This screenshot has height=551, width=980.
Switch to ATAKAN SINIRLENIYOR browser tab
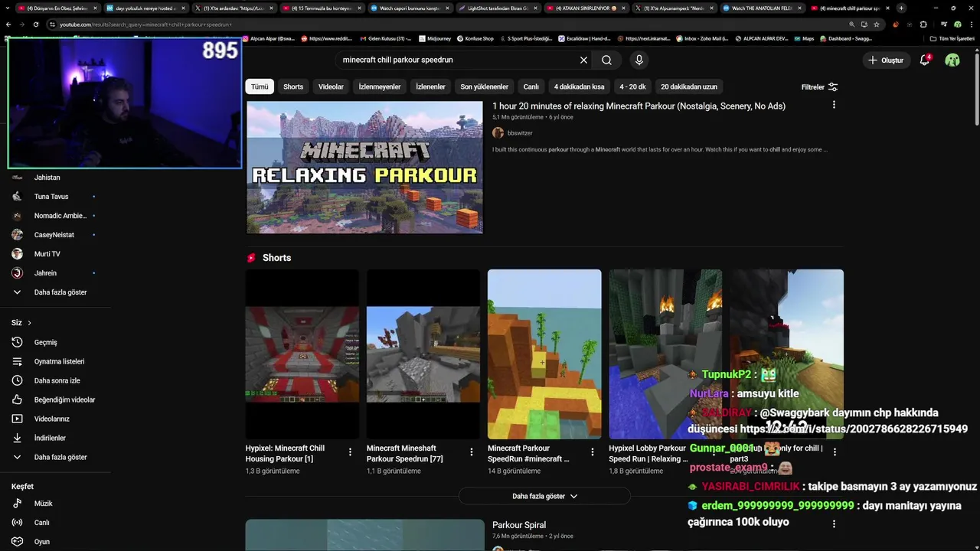[588, 8]
